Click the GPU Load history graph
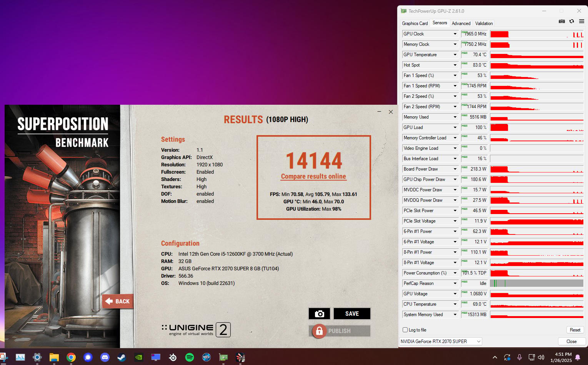The image size is (588, 365). click(537, 127)
